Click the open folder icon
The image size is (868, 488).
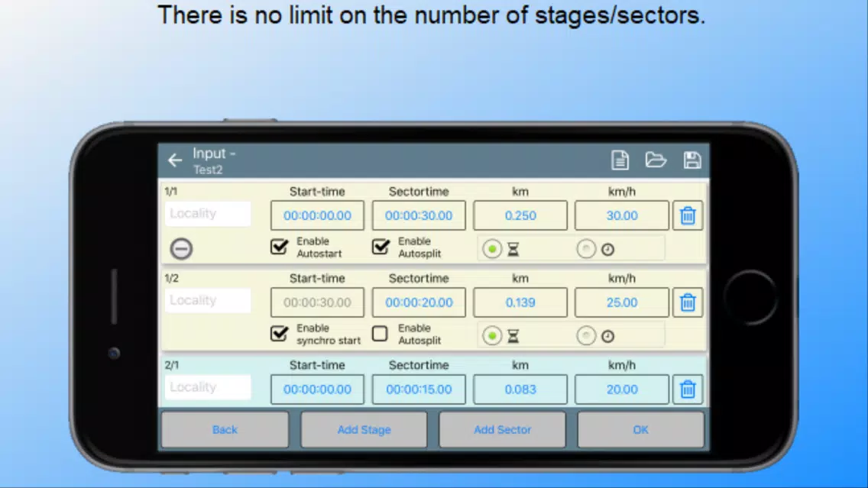(x=656, y=160)
